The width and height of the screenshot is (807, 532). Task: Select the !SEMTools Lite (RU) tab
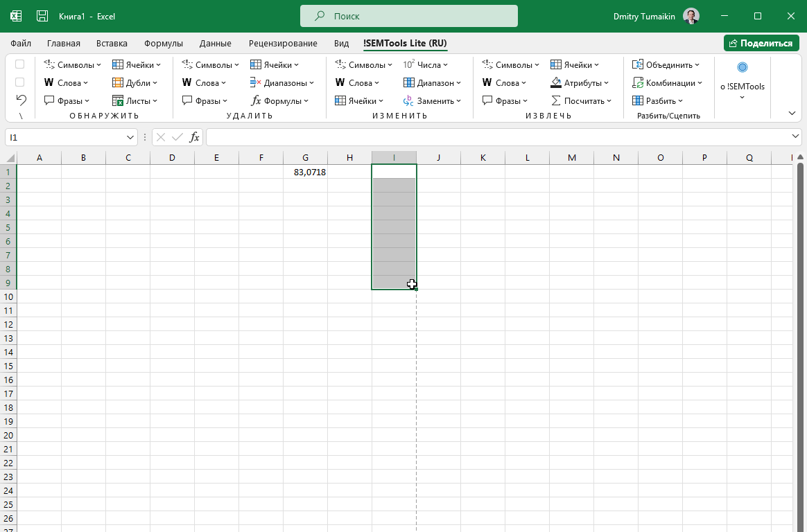coord(405,43)
